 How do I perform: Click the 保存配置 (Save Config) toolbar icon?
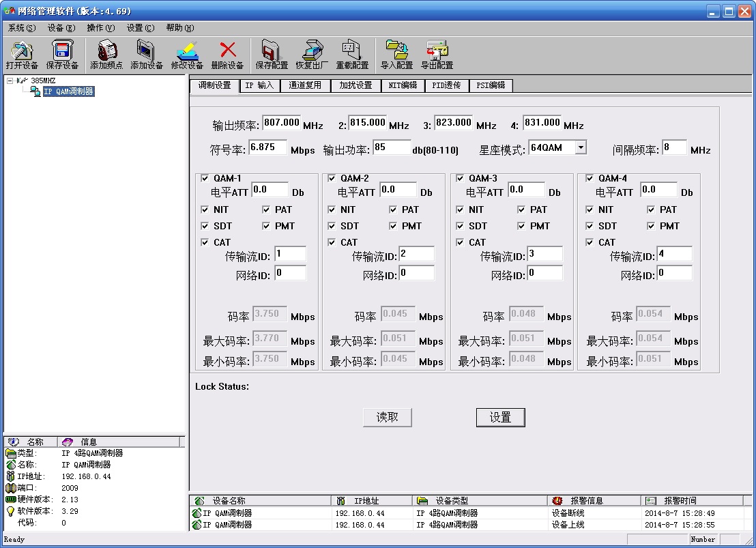pyautogui.click(x=271, y=51)
